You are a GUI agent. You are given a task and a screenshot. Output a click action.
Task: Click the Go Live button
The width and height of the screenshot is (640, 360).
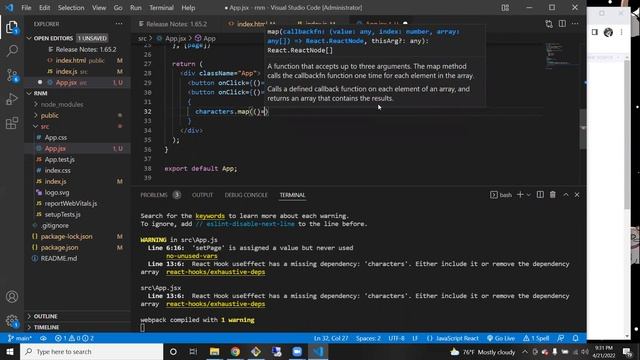(x=501, y=338)
